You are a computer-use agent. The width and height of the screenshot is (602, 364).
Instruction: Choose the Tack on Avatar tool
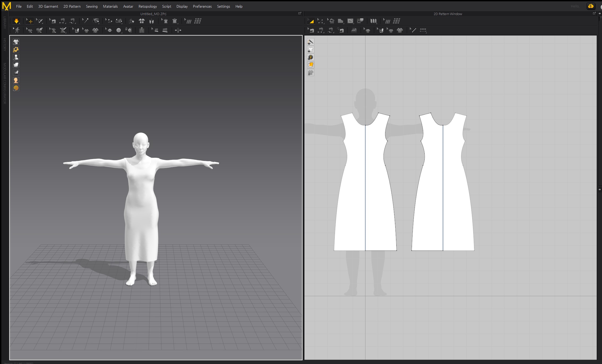pyautogui.click(x=96, y=21)
